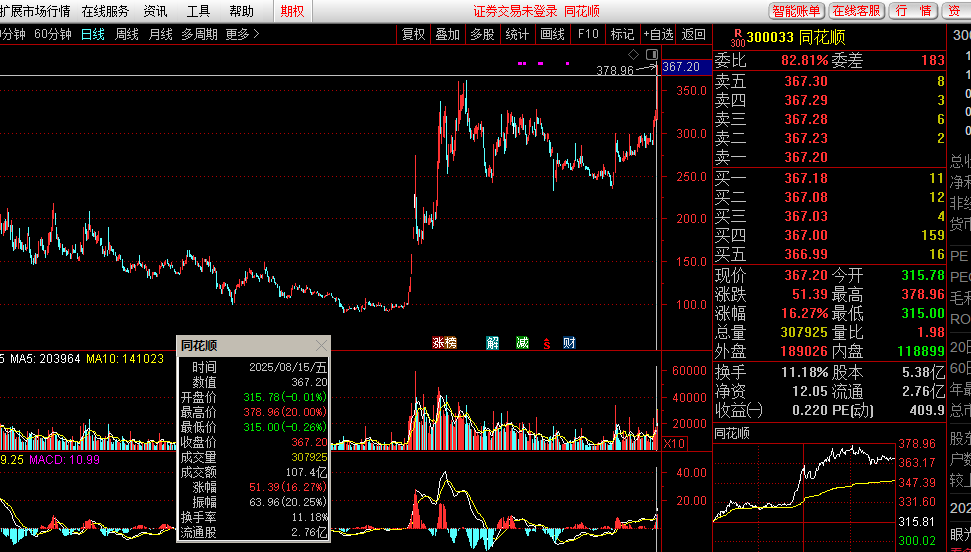Click the 买一 367.18 order row
971x552 pixels.
(x=830, y=178)
